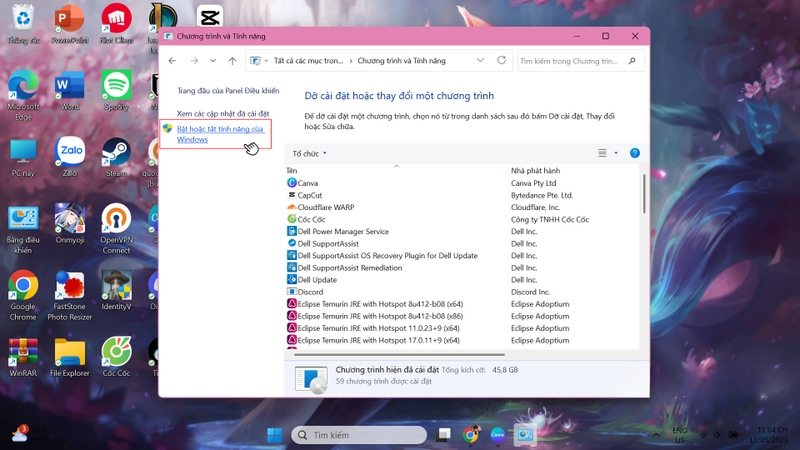Open the Tổ chức dropdown menu
Screen dimensions: 800x450
click(x=309, y=154)
